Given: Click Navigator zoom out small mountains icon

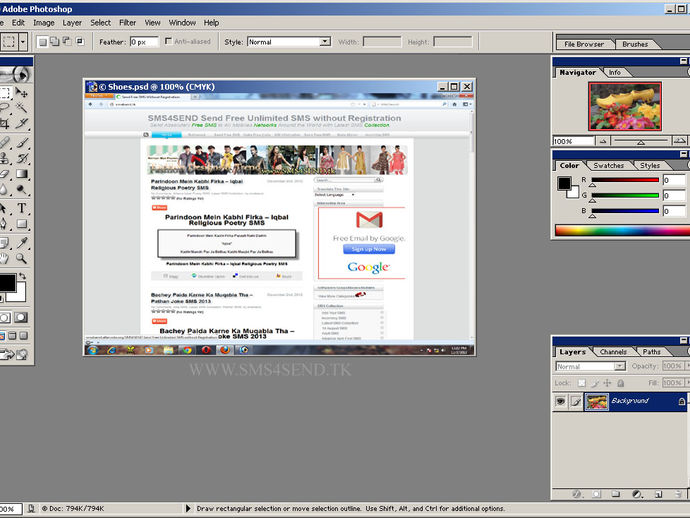Looking at the screenshot, I should (603, 141).
